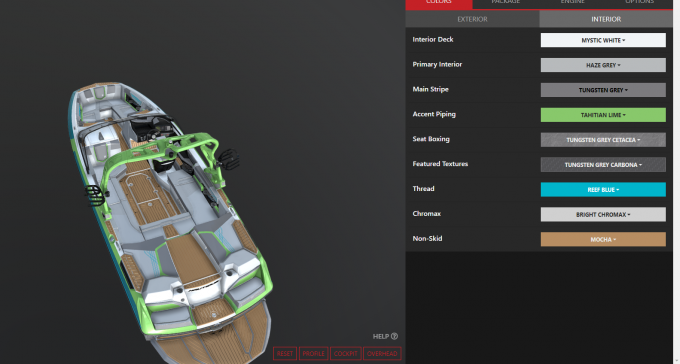Click the Main Stripe label

(x=431, y=89)
